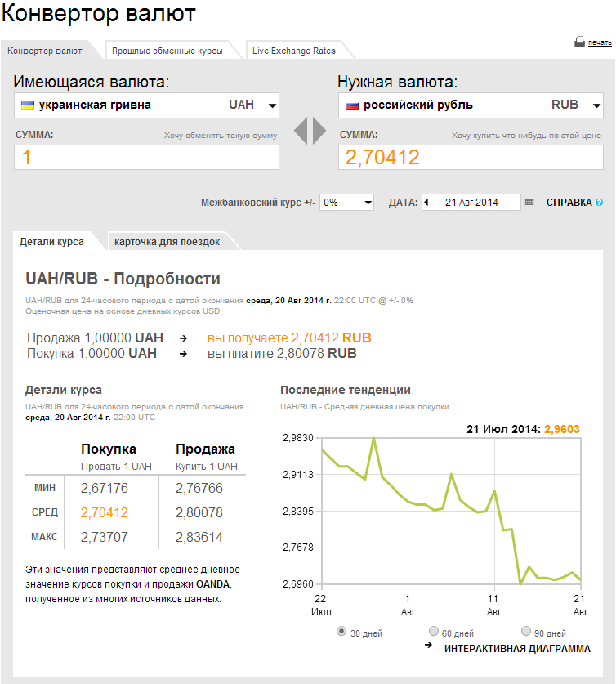Click the UAH/RUB - Подробности heading
The width and height of the screenshot is (616, 684).
pyautogui.click(x=123, y=279)
